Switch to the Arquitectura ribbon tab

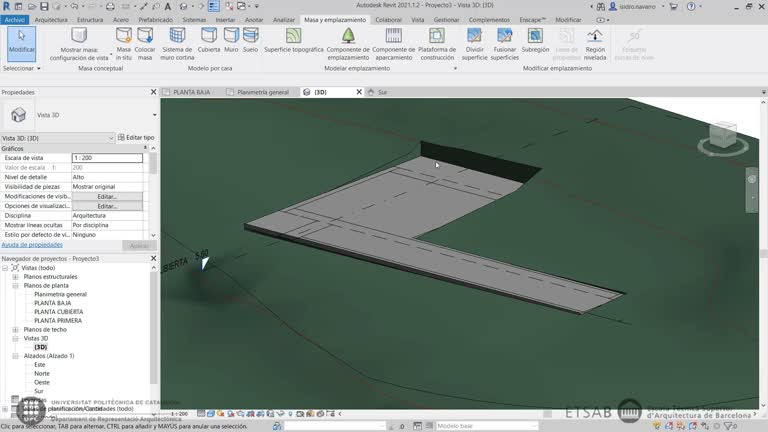51,19
